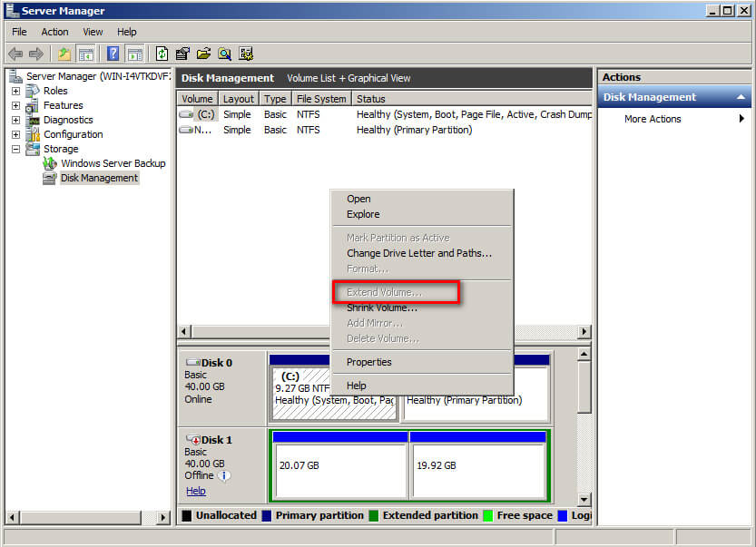Viewport: 756px width, 547px height.
Task: Click the Configuration icon in the tree
Action: (34, 134)
